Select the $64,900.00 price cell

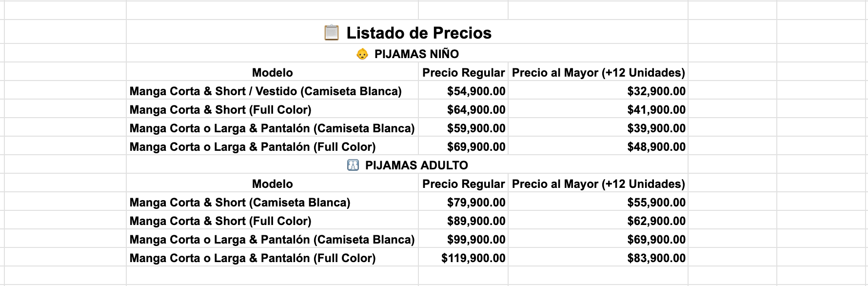476,110
